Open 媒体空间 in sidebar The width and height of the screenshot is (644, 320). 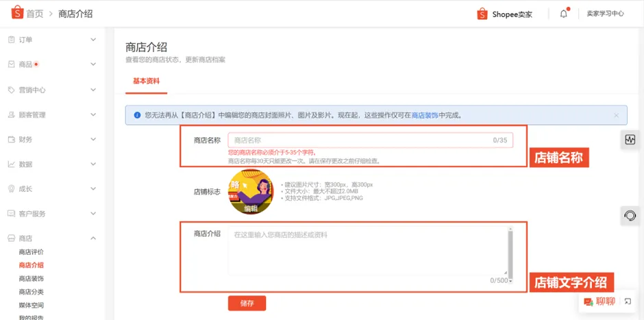point(32,305)
